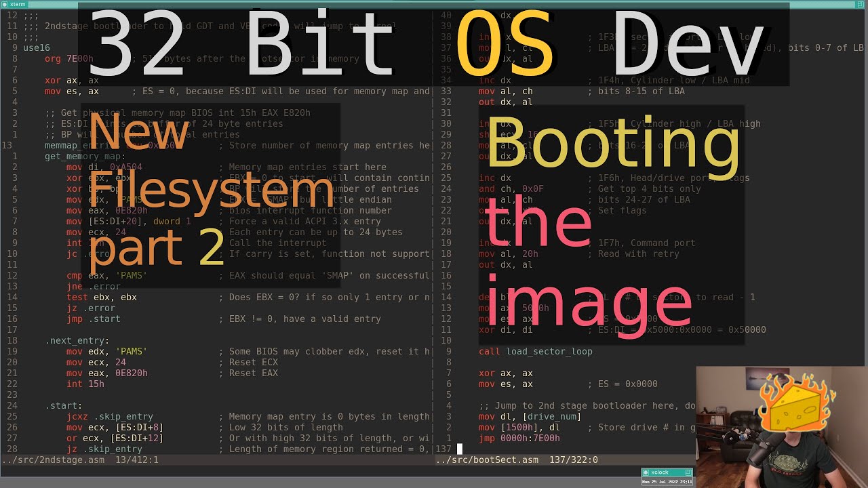
Task: Click the 'jmp .start' instruction
Action: [x=94, y=319]
